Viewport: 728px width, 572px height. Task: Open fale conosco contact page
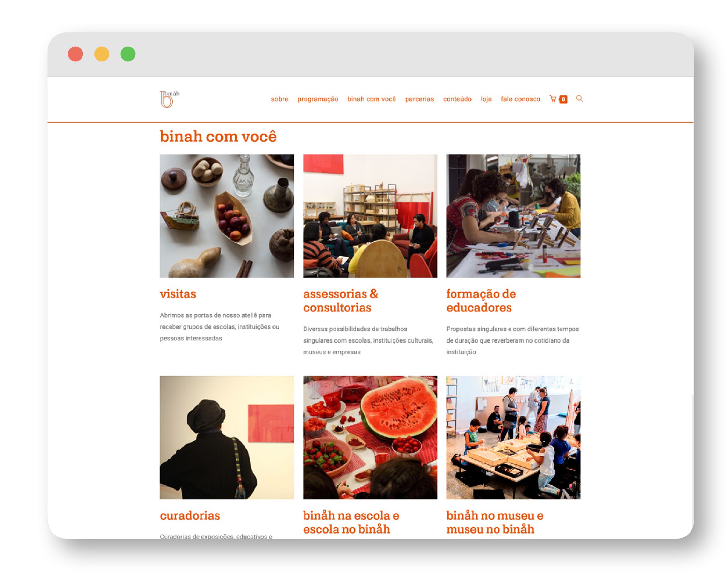coord(520,99)
